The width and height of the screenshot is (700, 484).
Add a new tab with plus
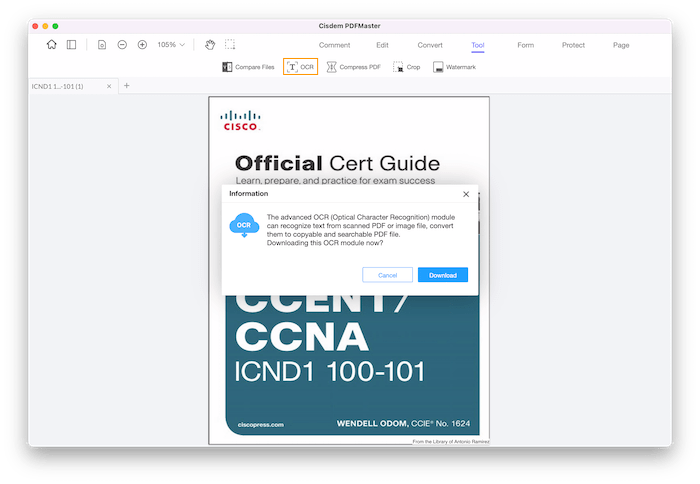[127, 85]
